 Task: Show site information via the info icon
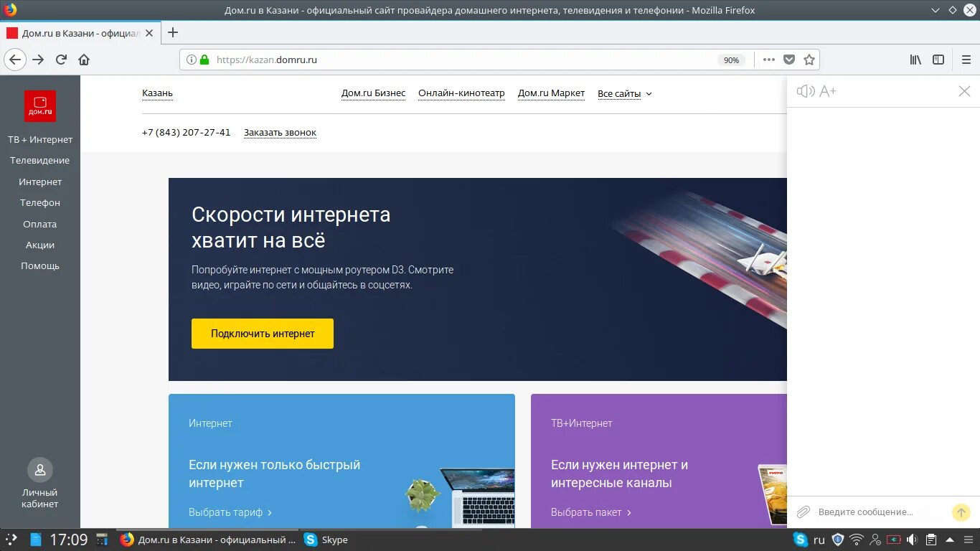tap(192, 60)
